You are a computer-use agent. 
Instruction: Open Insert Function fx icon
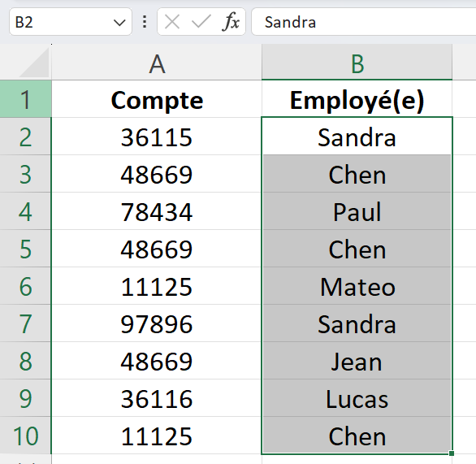click(x=231, y=22)
